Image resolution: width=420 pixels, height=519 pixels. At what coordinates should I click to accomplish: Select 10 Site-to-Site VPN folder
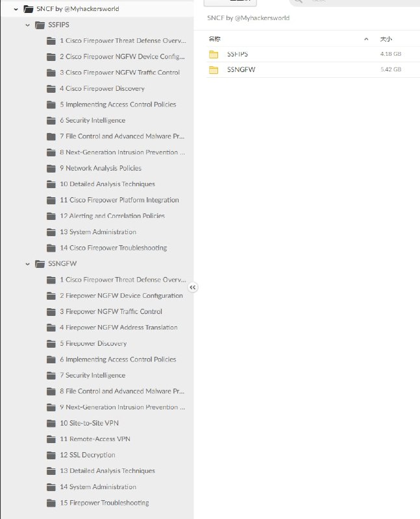pyautogui.click(x=89, y=423)
